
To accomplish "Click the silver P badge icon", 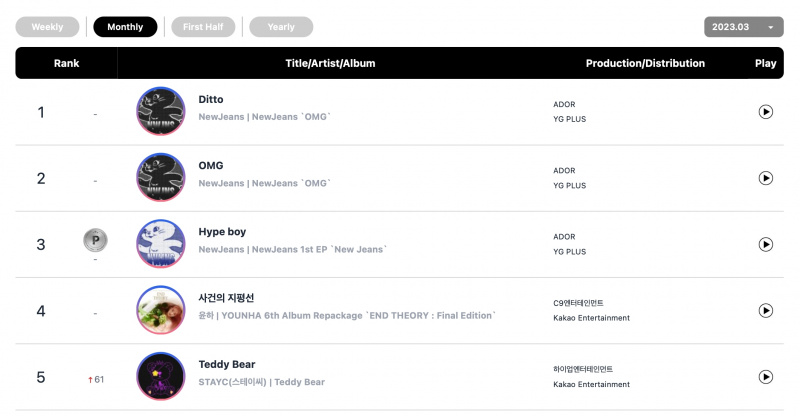I will pyautogui.click(x=95, y=240).
